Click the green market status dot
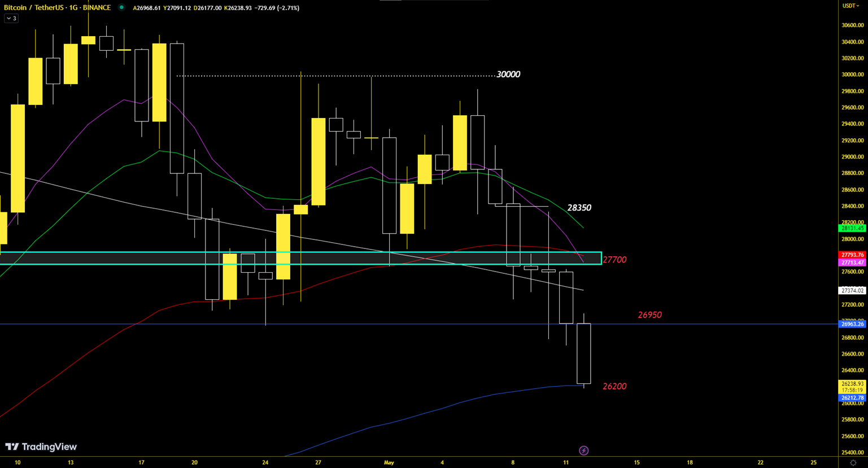This screenshot has height=468, width=868. [121, 8]
